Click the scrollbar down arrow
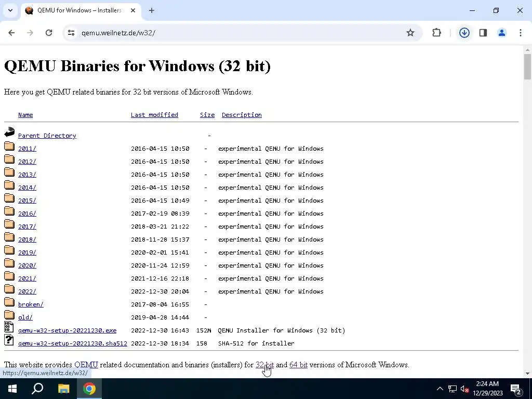The height and width of the screenshot is (399, 532). click(527, 374)
